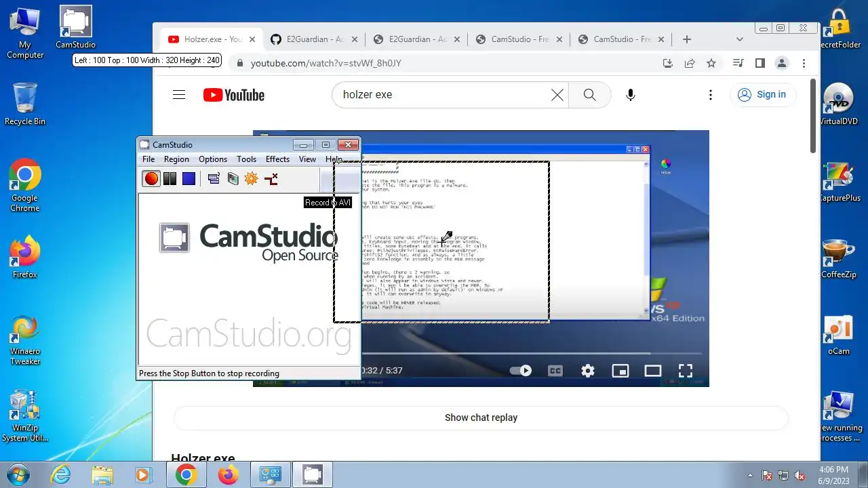
Task: Switch the video to theater mode
Action: click(653, 371)
